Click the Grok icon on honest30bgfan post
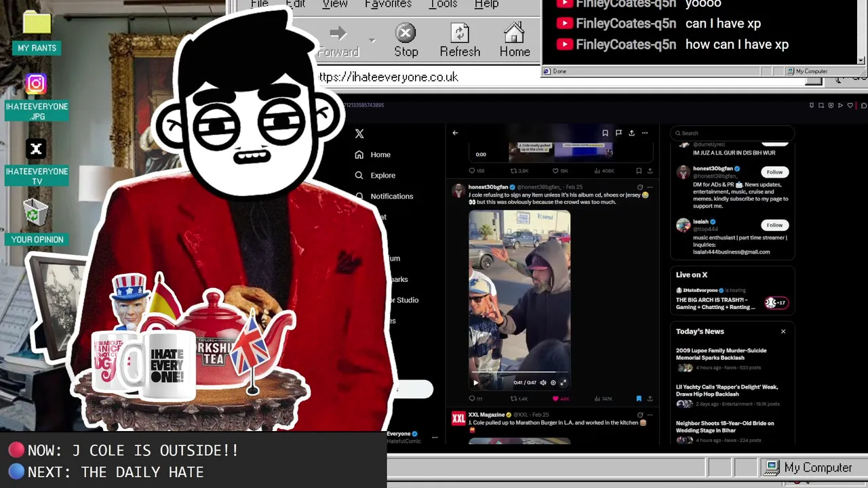Image resolution: width=868 pixels, height=488 pixels. click(640, 187)
